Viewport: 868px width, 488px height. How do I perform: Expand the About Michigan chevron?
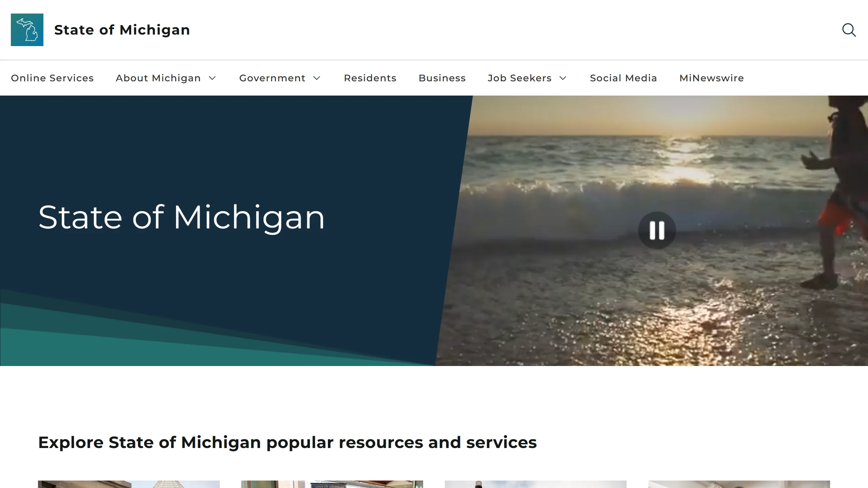212,78
